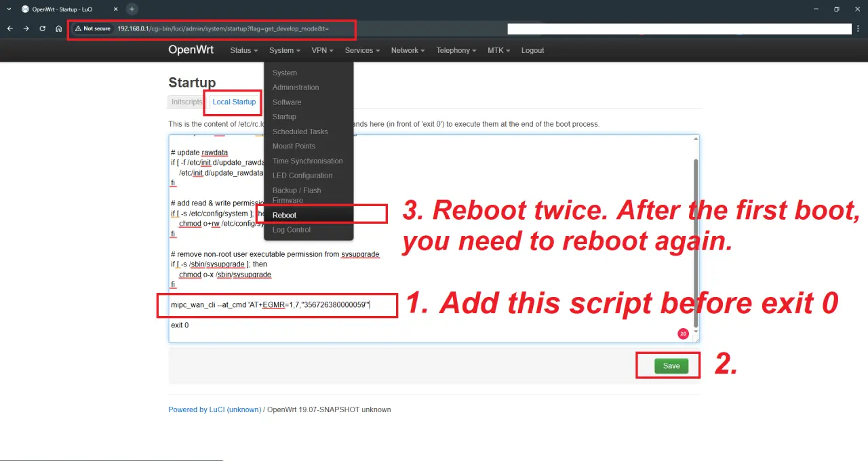
Task: Click the Logout link in the navbar
Action: coord(532,50)
